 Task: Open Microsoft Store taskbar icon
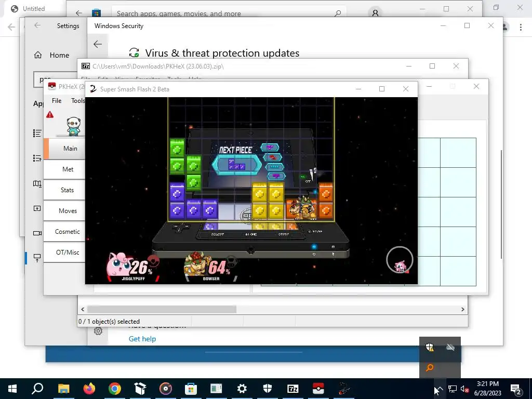click(191, 389)
